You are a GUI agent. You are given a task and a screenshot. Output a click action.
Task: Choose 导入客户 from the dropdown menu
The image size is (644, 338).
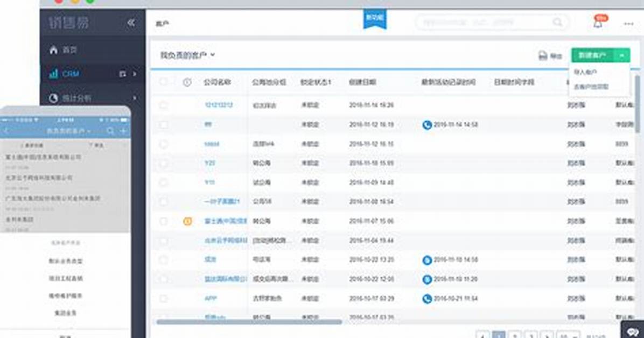point(585,72)
